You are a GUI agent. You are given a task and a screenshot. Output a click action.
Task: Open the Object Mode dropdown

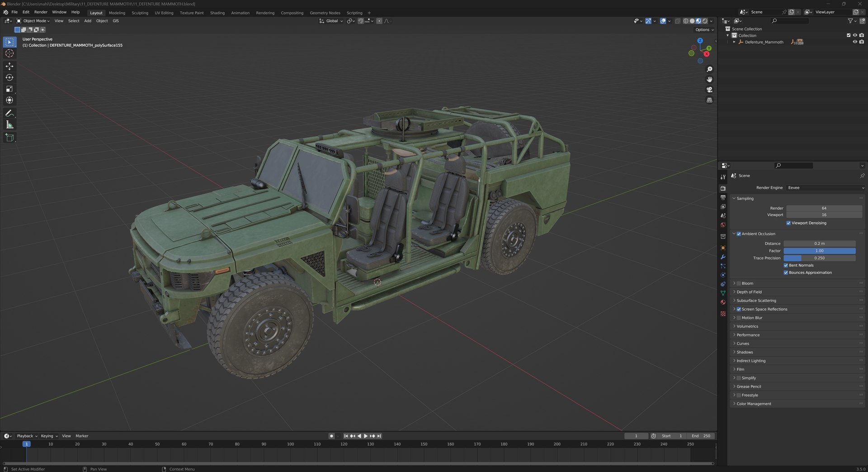pyautogui.click(x=33, y=21)
